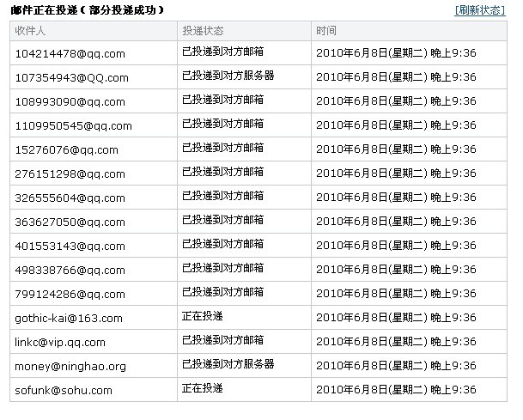Click recipient sofunk@sohu.com
The width and height of the screenshot is (523, 420).
tap(64, 390)
